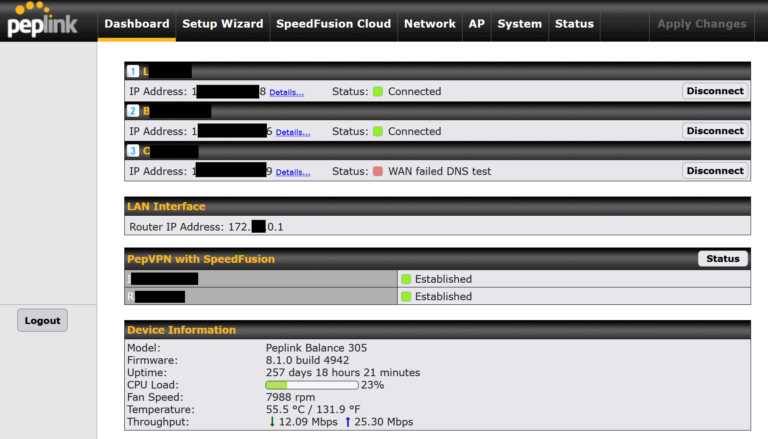
Task: Click the first Established green status icon
Action: coord(406,279)
